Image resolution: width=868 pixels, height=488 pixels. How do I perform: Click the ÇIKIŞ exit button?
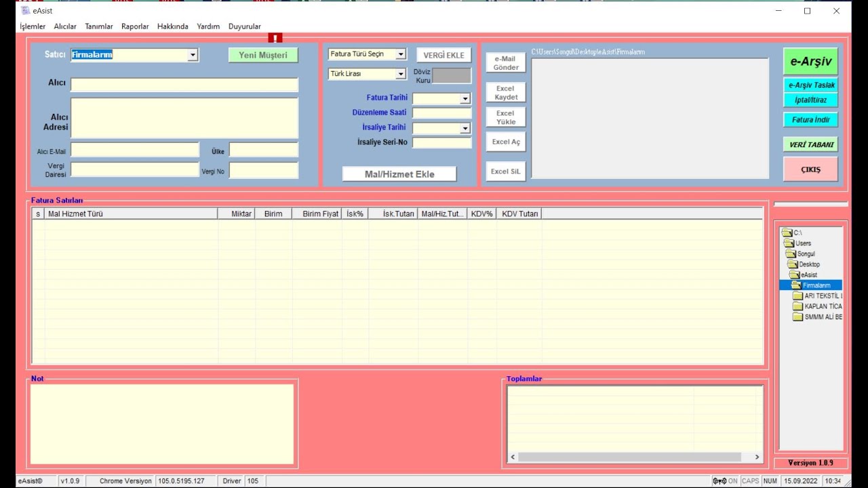(810, 169)
